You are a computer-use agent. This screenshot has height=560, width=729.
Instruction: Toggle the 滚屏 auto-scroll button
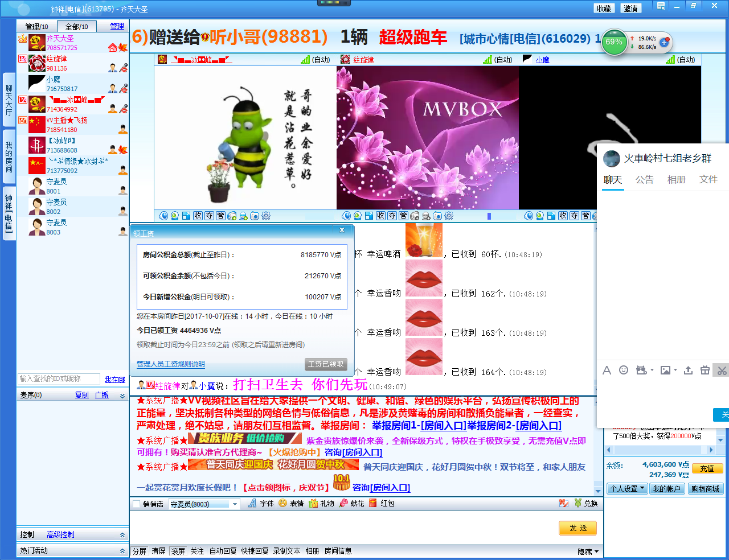tap(178, 551)
